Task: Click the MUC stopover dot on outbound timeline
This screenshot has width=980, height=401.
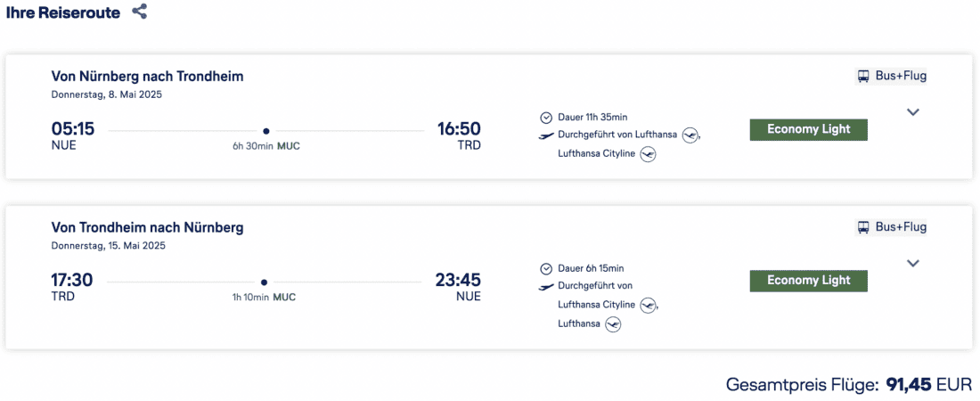Action: pos(265,131)
